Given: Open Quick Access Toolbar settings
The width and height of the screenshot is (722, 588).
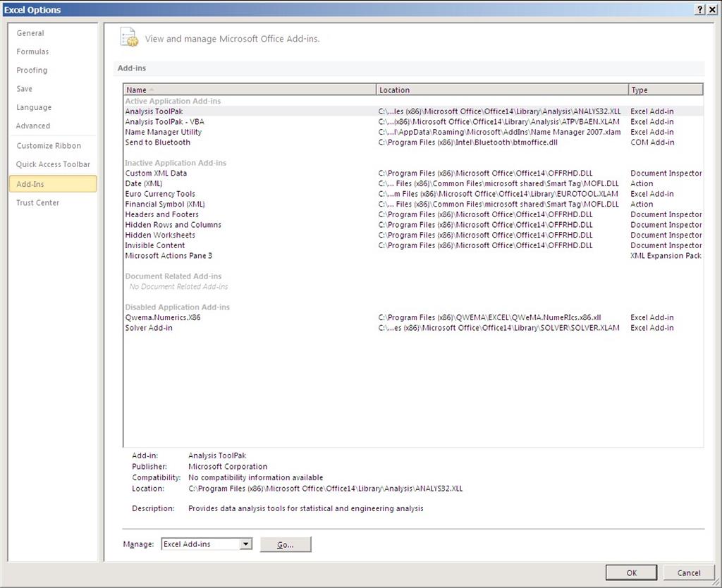Looking at the screenshot, I should pos(53,164).
